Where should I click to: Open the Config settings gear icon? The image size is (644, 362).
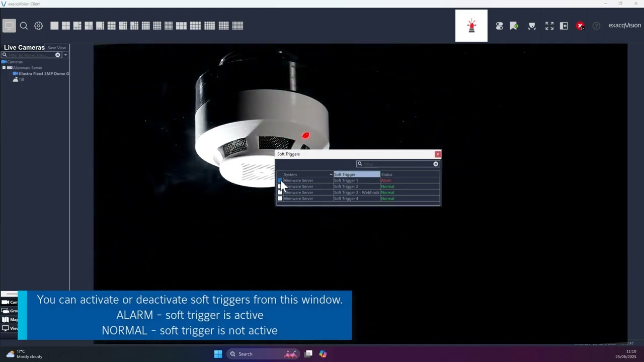tap(39, 26)
